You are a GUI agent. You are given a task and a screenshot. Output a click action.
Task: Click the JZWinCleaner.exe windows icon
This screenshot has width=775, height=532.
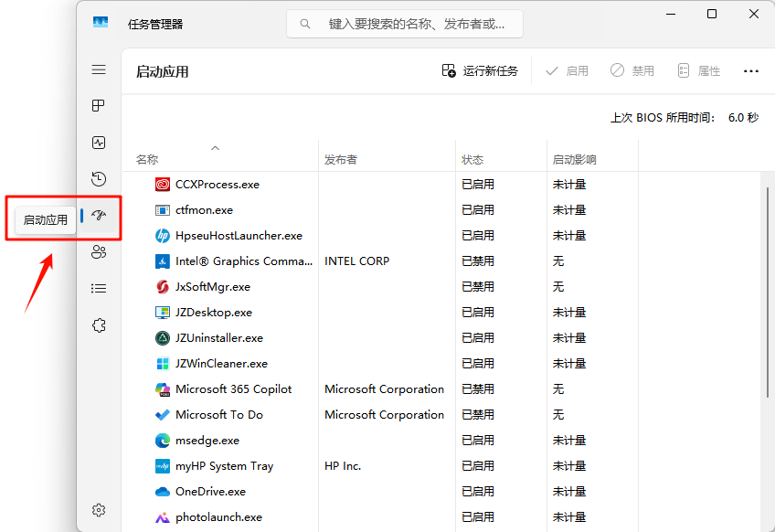162,364
